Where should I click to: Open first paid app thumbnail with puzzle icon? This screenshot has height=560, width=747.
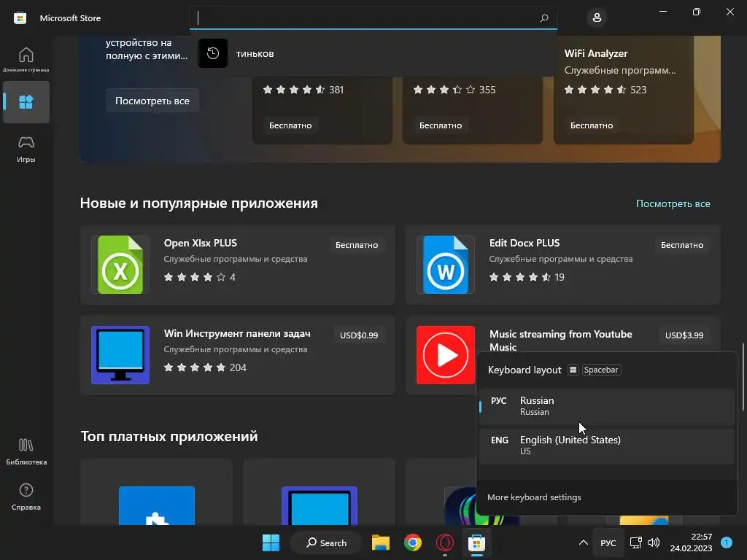click(156, 505)
